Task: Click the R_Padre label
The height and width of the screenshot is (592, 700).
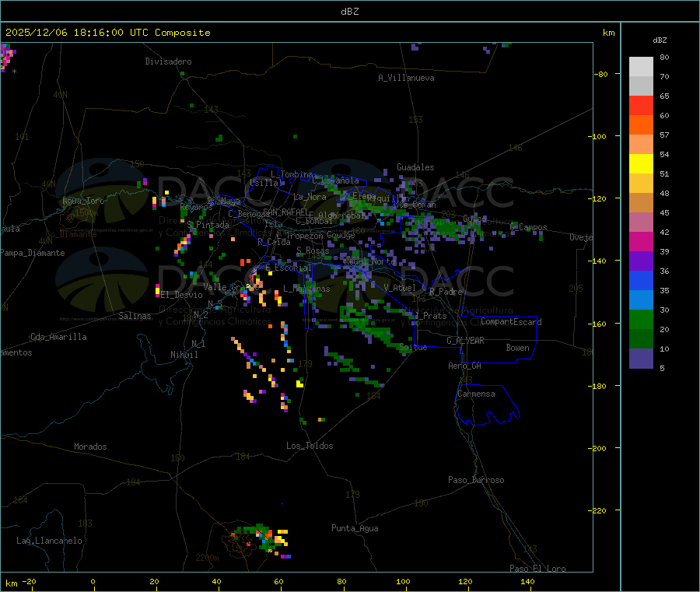Action: [446, 292]
